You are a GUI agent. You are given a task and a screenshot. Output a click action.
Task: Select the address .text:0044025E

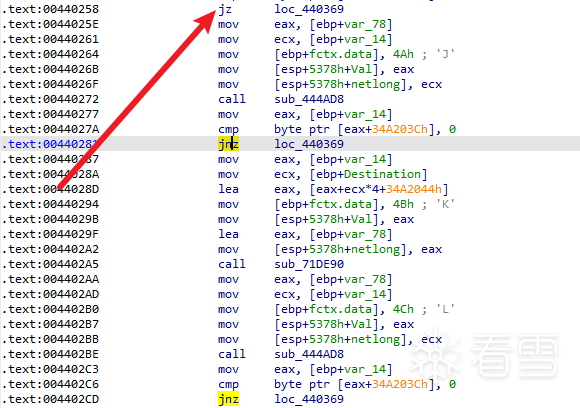(x=50, y=24)
